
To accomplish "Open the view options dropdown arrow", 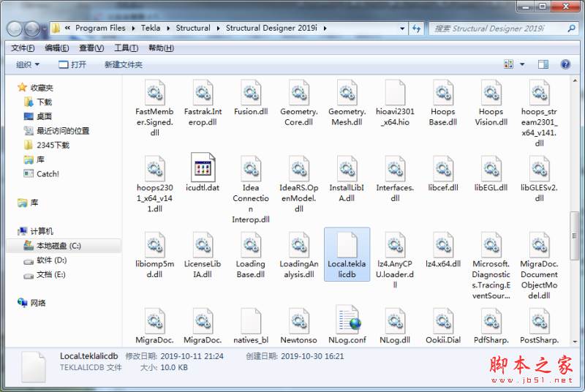I will pyautogui.click(x=522, y=64).
